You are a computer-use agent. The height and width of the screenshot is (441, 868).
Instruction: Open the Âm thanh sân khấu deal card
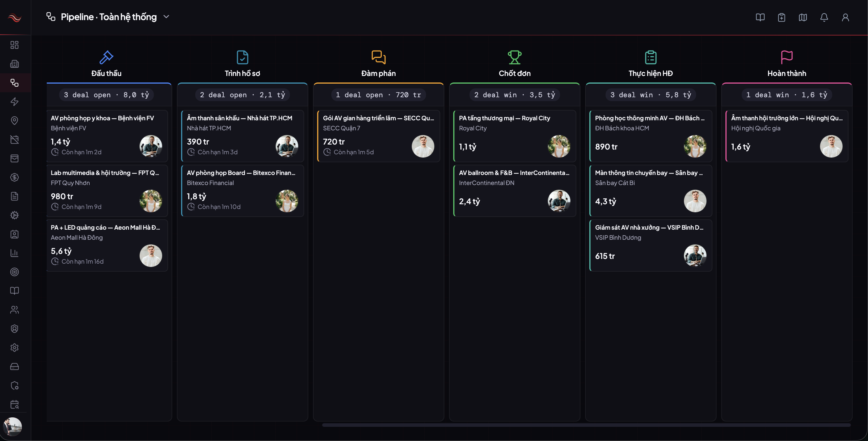pos(243,136)
